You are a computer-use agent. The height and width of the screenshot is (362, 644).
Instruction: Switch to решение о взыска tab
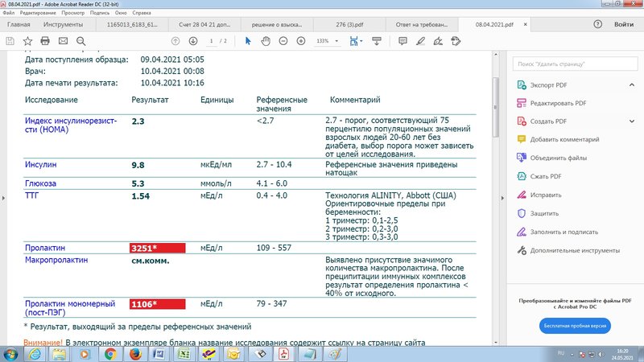pos(277,24)
